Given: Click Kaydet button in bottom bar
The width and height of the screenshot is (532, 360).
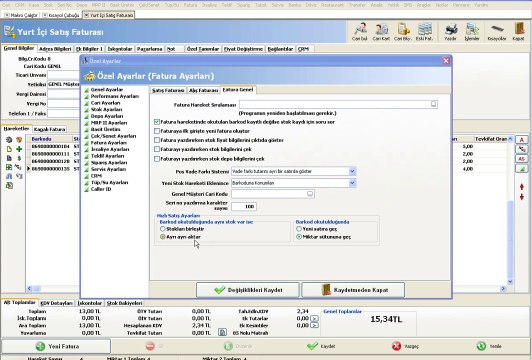Looking at the screenshot, I should 321,346.
